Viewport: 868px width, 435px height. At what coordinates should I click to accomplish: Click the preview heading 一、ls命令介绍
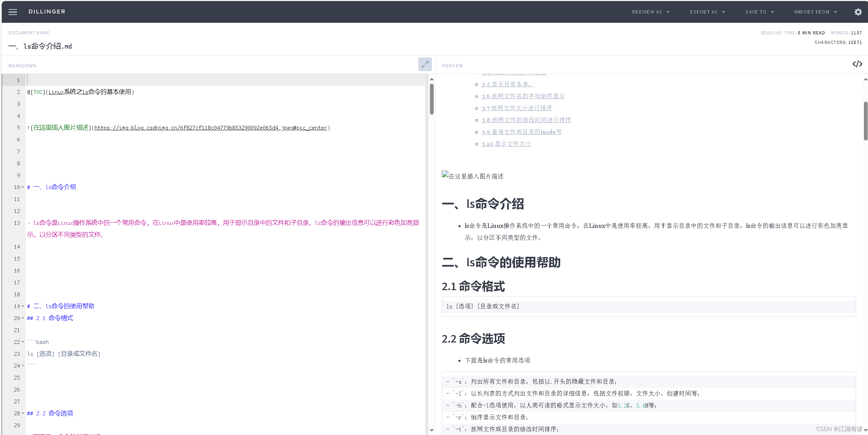(483, 204)
